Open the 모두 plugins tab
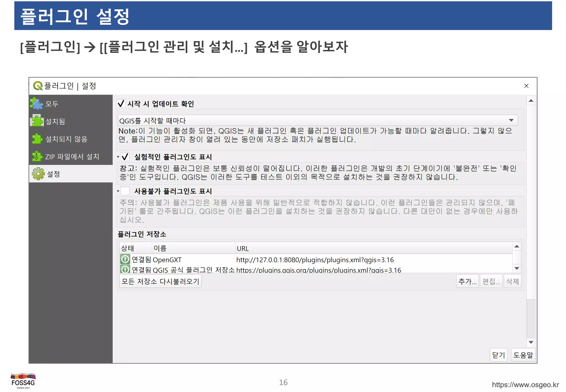Viewport: 566px width, 392px height. click(71, 104)
